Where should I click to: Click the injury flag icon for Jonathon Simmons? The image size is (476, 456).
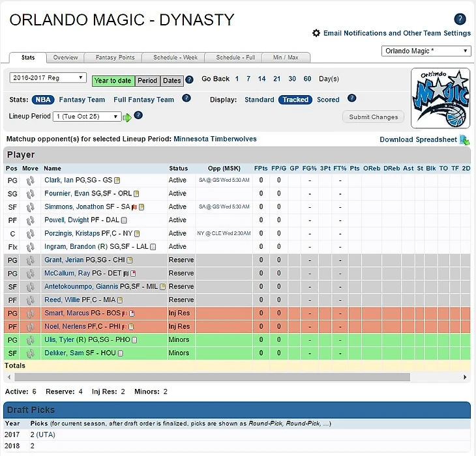(x=134, y=207)
